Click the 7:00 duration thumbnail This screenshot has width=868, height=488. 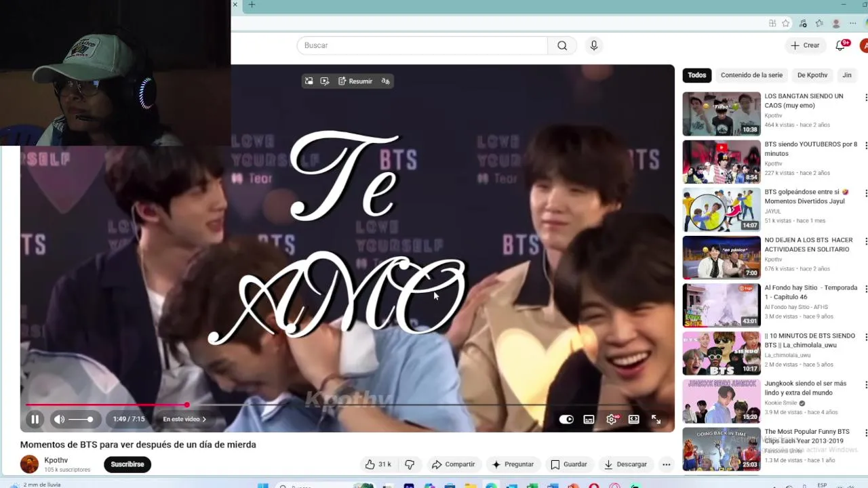pyautogui.click(x=722, y=258)
